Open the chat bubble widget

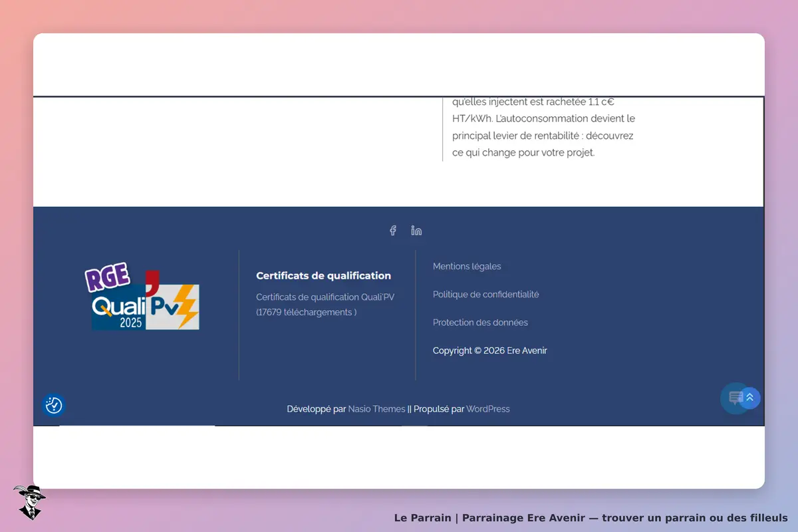click(x=734, y=398)
